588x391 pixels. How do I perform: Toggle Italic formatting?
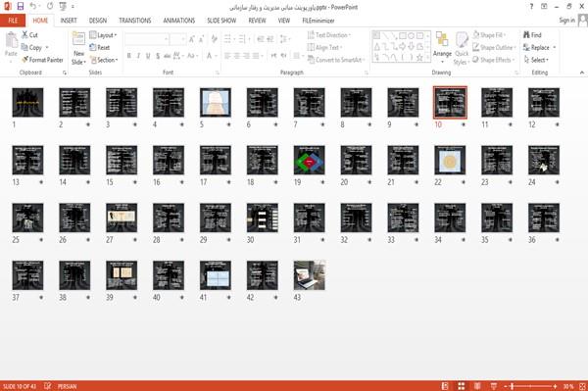[x=138, y=56]
